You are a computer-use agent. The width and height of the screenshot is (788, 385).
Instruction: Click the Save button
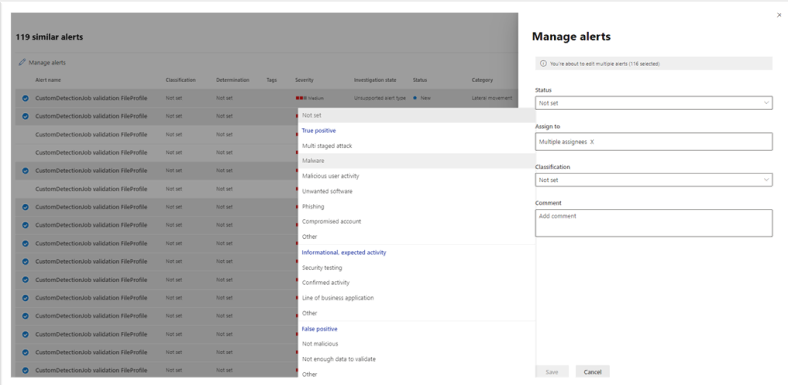(x=552, y=372)
